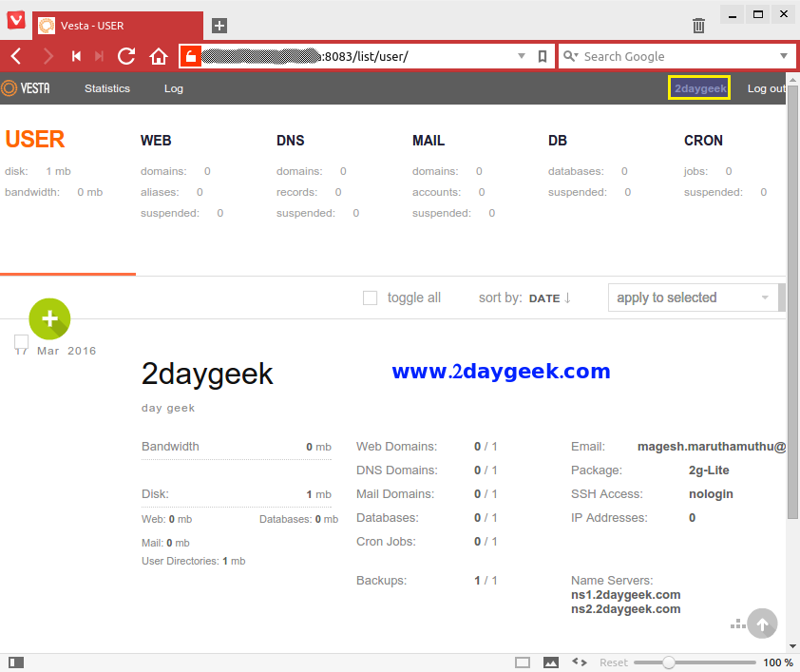Click the Web Domains: row label
This screenshot has height=672, width=800.
pos(396,447)
